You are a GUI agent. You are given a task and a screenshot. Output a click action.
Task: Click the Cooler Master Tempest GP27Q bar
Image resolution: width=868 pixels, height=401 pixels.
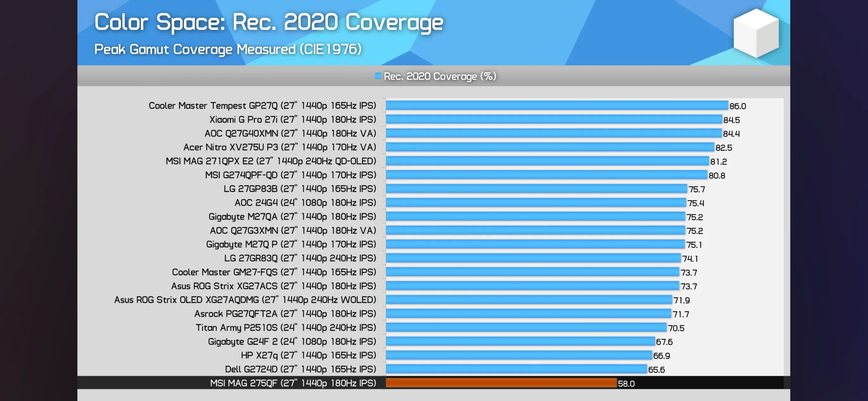pyautogui.click(x=557, y=105)
